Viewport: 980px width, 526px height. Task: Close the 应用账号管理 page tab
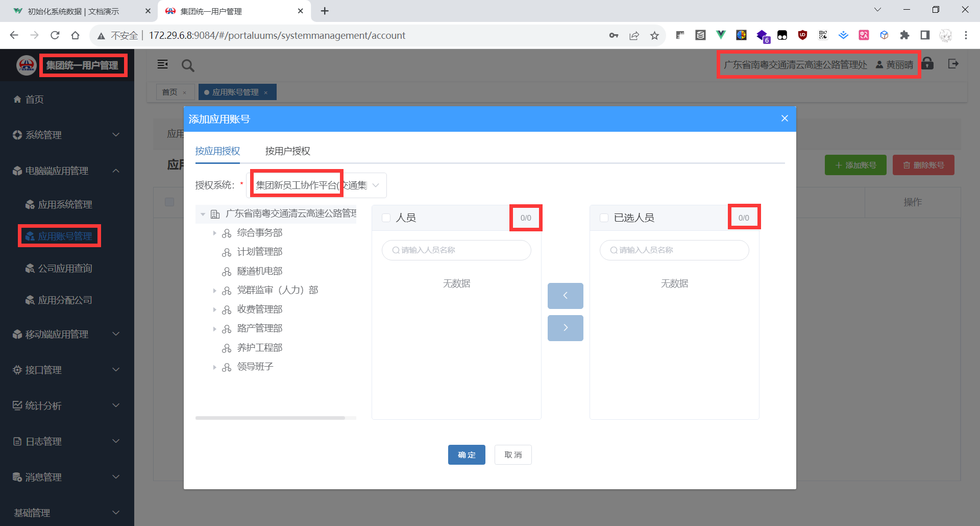click(266, 92)
